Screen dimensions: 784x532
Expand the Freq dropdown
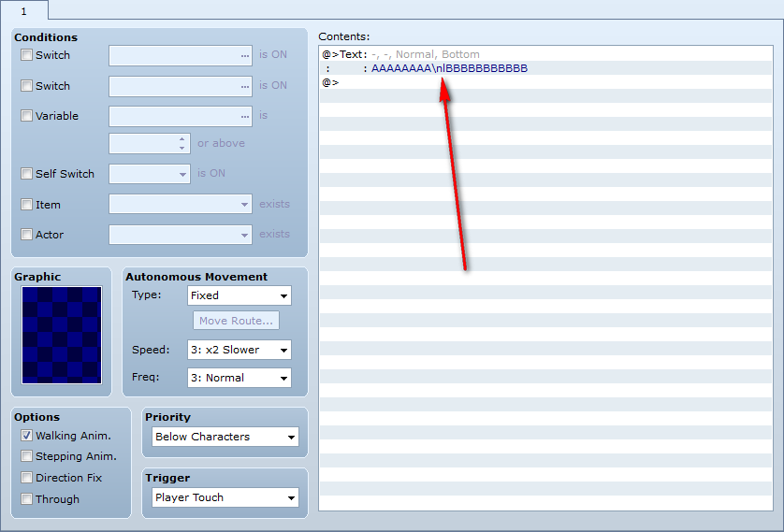pos(239,378)
